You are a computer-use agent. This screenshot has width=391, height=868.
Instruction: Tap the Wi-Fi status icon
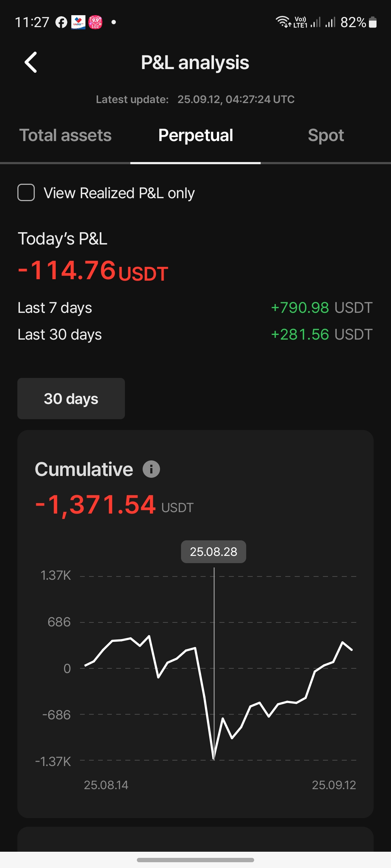pos(283,22)
